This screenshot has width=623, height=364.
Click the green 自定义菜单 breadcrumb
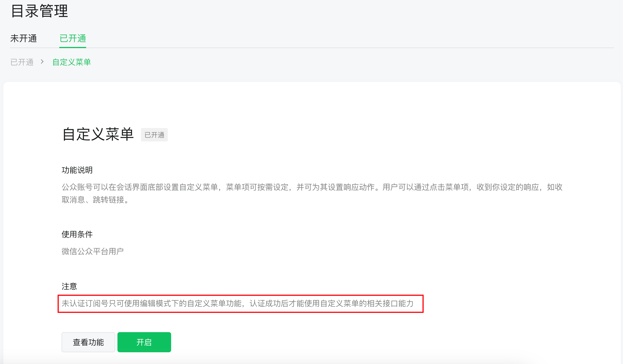tap(72, 62)
